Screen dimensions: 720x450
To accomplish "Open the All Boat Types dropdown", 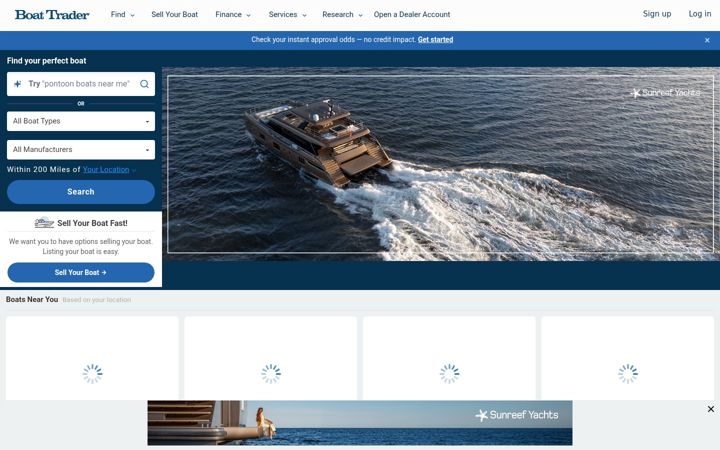I will (x=81, y=121).
